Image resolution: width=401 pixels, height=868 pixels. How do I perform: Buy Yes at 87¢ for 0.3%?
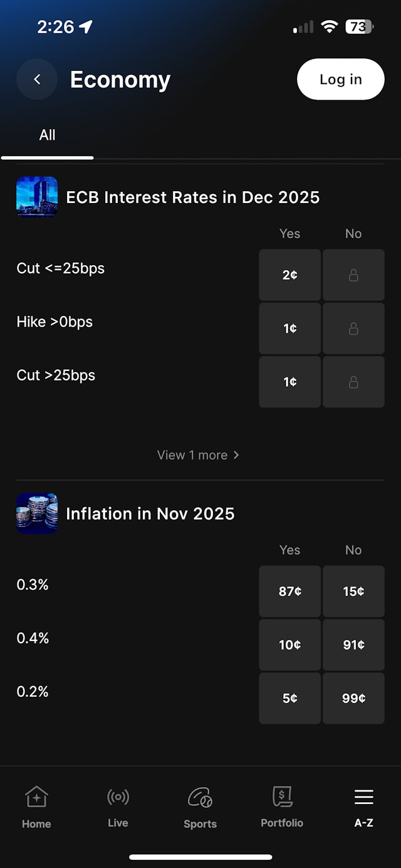290,591
